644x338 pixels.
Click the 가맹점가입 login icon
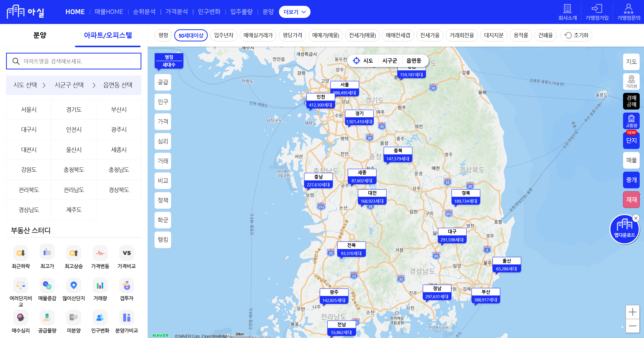pos(597,9)
